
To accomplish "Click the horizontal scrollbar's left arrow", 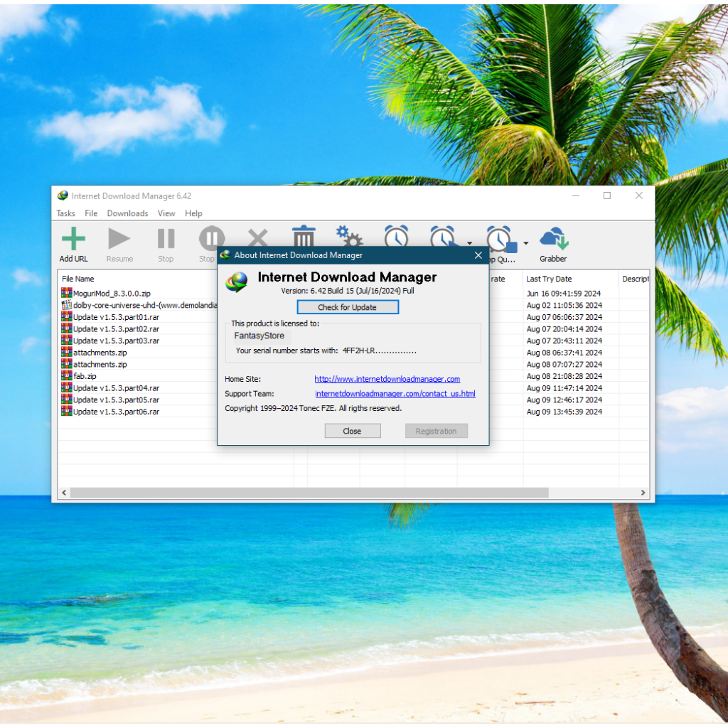I will click(64, 492).
